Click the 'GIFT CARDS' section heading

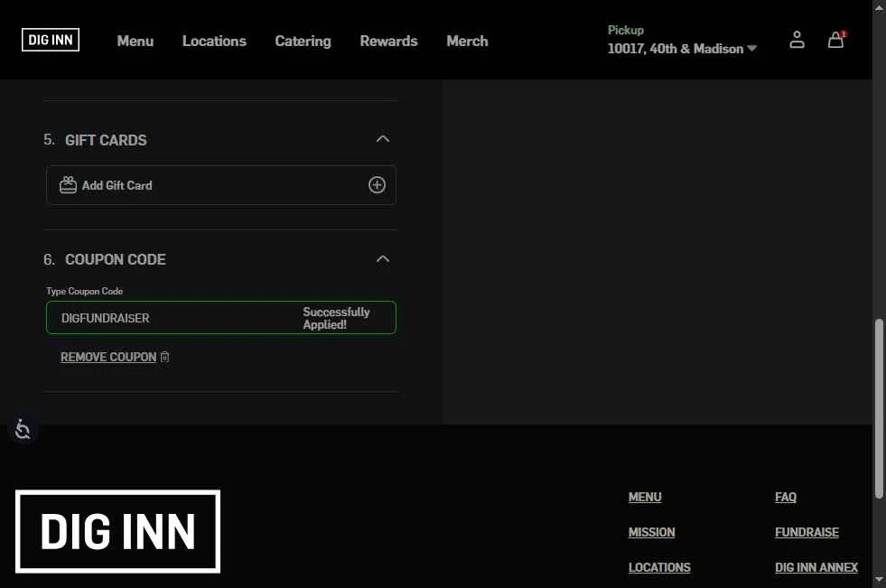[x=106, y=140]
